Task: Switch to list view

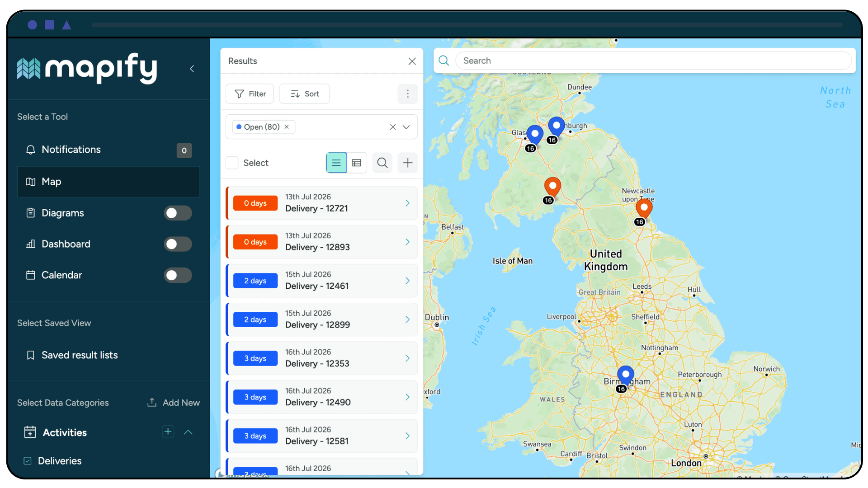Action: point(336,163)
